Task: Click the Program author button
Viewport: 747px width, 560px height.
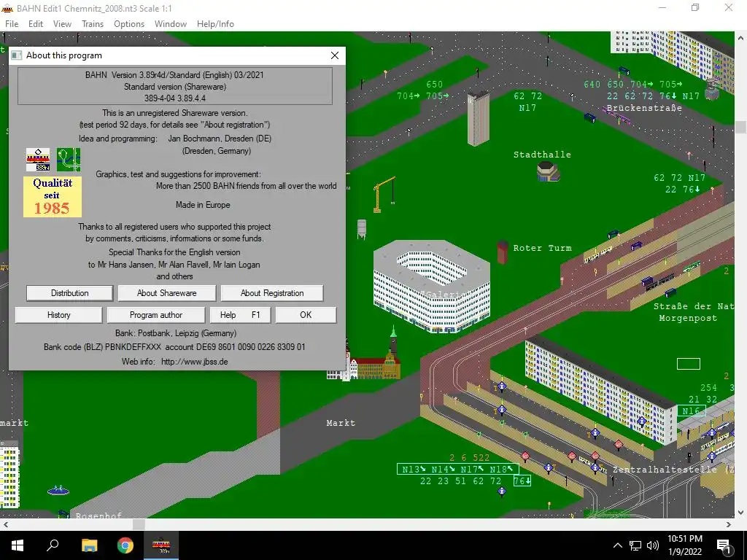Action: 156,315
